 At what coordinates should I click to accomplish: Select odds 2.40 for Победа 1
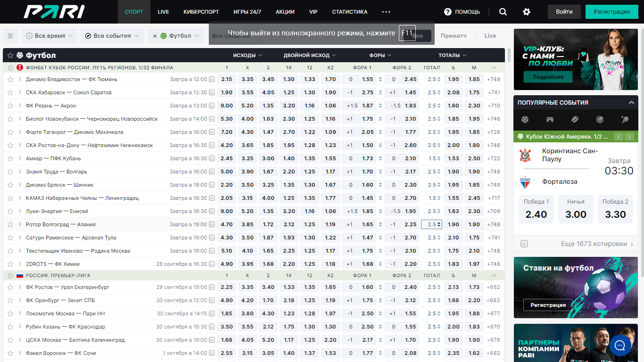pos(537,209)
